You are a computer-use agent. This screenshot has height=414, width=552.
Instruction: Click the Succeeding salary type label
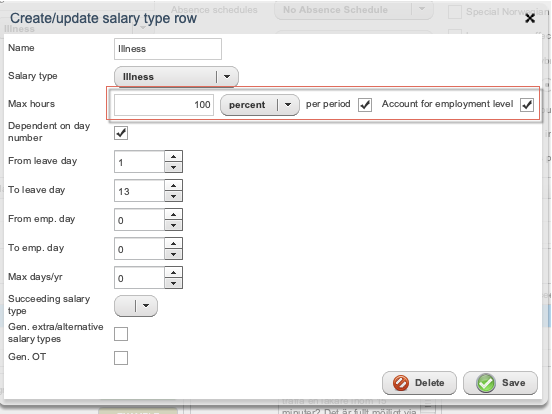[49, 305]
